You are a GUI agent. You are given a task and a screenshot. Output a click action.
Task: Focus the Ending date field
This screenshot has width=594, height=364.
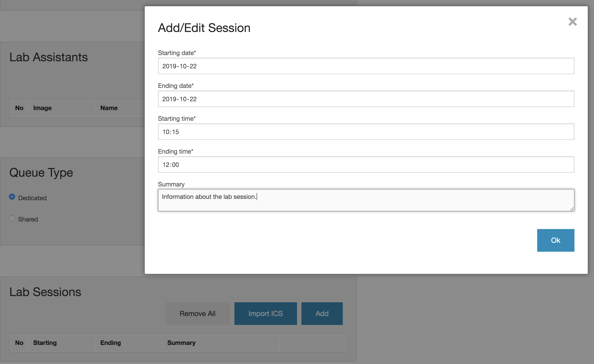[366, 99]
